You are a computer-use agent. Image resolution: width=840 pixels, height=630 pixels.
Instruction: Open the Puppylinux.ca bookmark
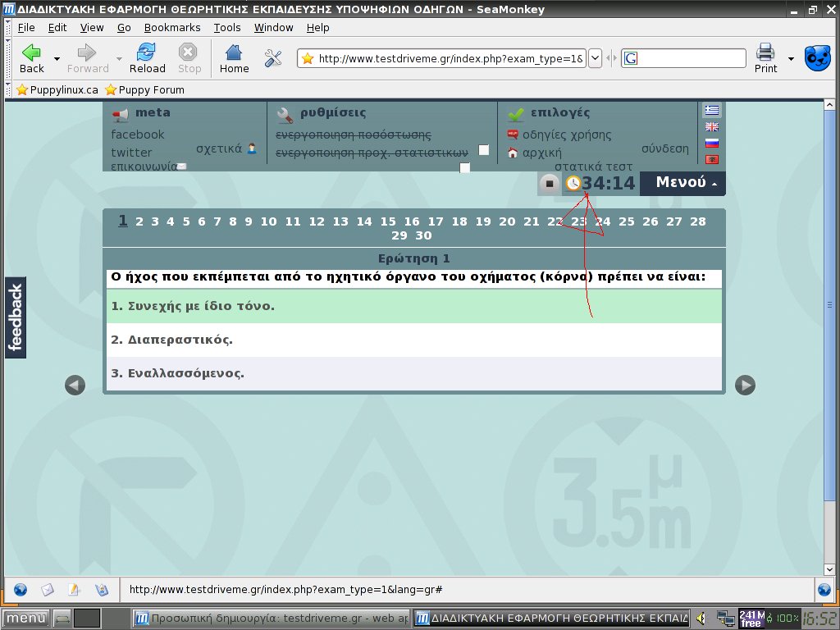pos(57,89)
